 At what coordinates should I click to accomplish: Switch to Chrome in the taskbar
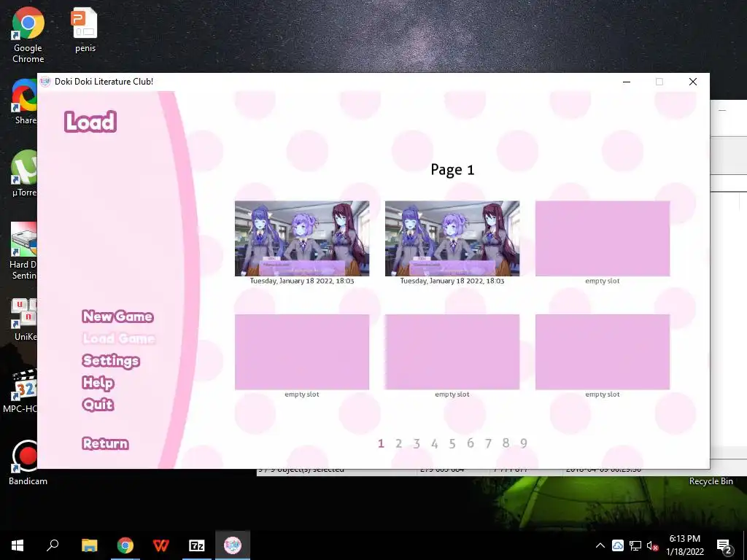(x=125, y=545)
